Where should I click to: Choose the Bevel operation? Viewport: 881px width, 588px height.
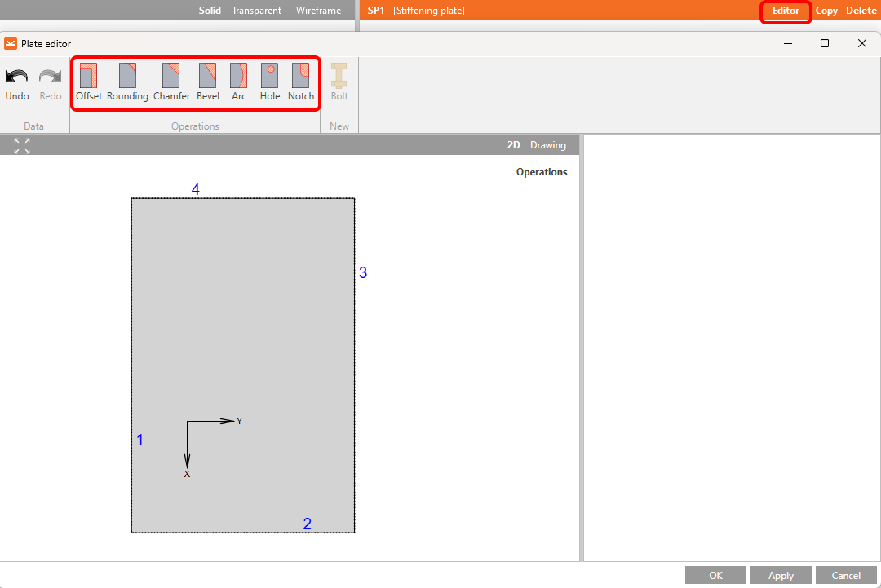207,81
